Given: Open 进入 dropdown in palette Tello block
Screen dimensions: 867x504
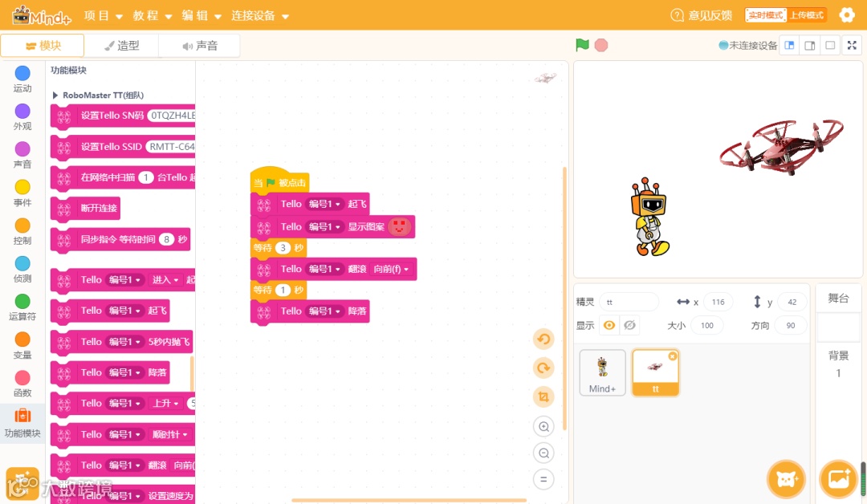Looking at the screenshot, I should click(x=165, y=279).
